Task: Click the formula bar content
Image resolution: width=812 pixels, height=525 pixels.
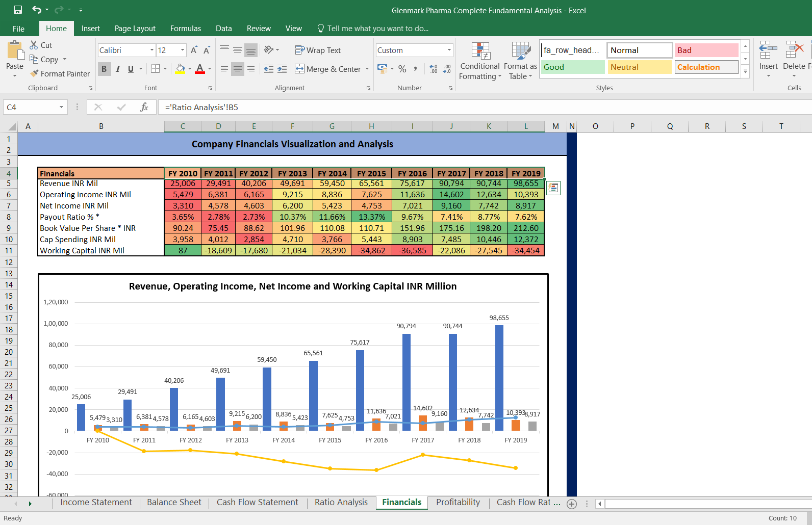Action: tap(201, 107)
